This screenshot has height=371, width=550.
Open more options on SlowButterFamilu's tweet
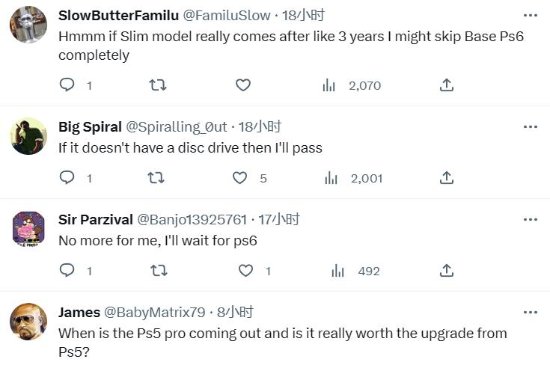click(x=530, y=15)
